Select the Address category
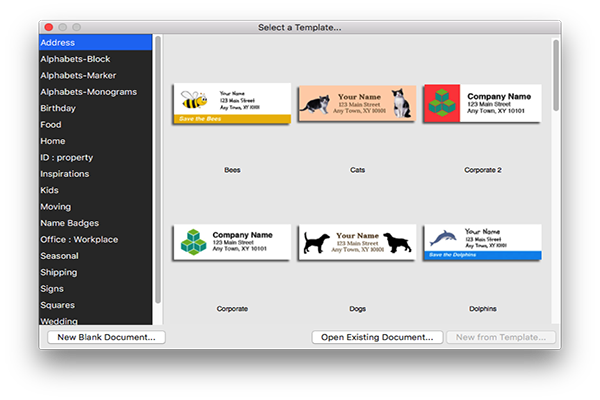This screenshot has height=400, width=600. 95,42
